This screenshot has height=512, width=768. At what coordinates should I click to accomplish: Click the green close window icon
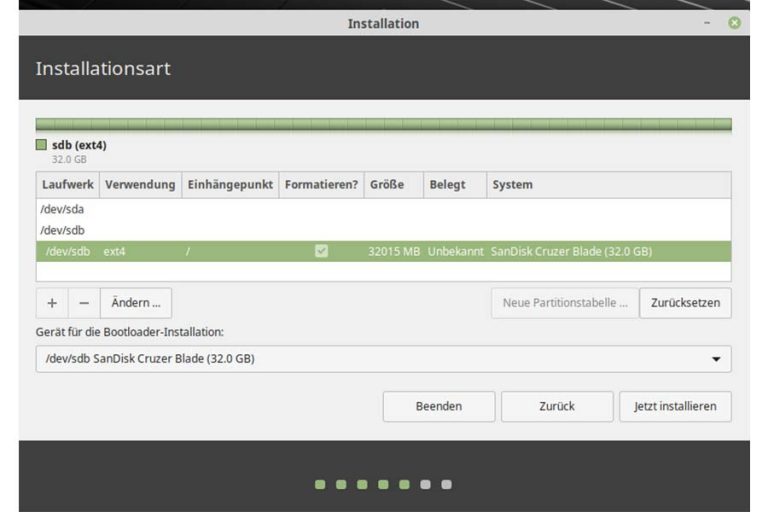735,23
